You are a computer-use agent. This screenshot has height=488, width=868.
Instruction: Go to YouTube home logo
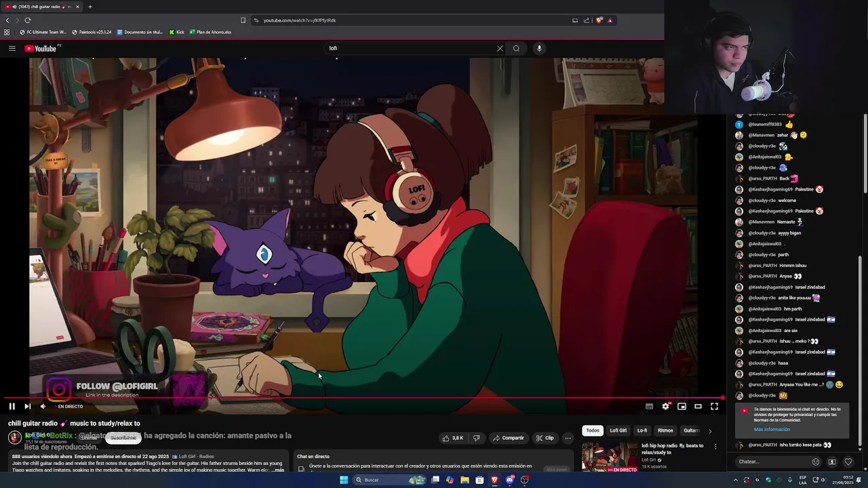point(42,48)
